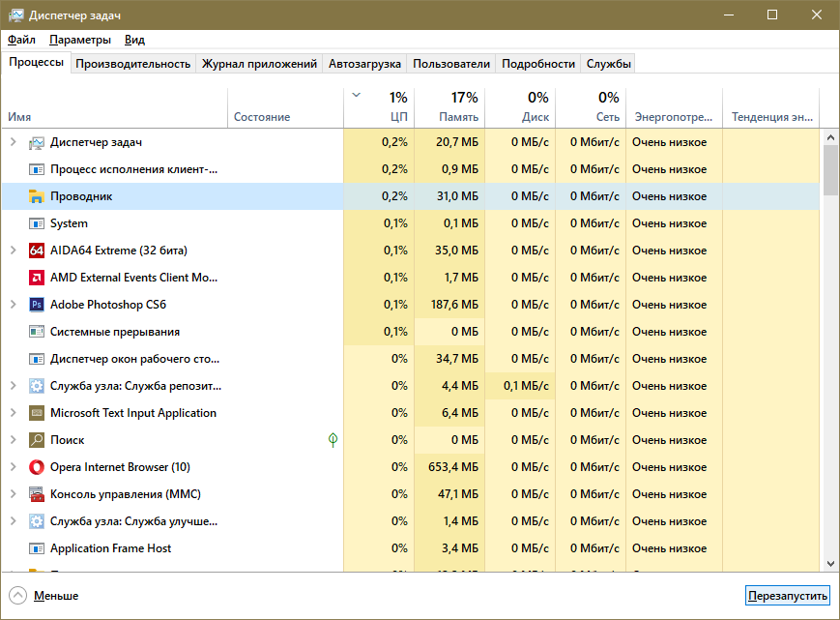Click the vertical scrollbar down arrow

point(829,564)
